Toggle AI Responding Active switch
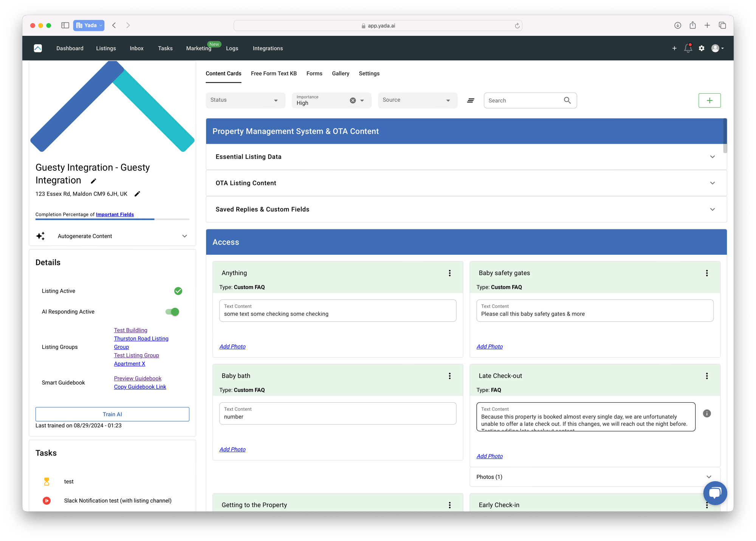The height and width of the screenshot is (541, 756). coord(174,312)
